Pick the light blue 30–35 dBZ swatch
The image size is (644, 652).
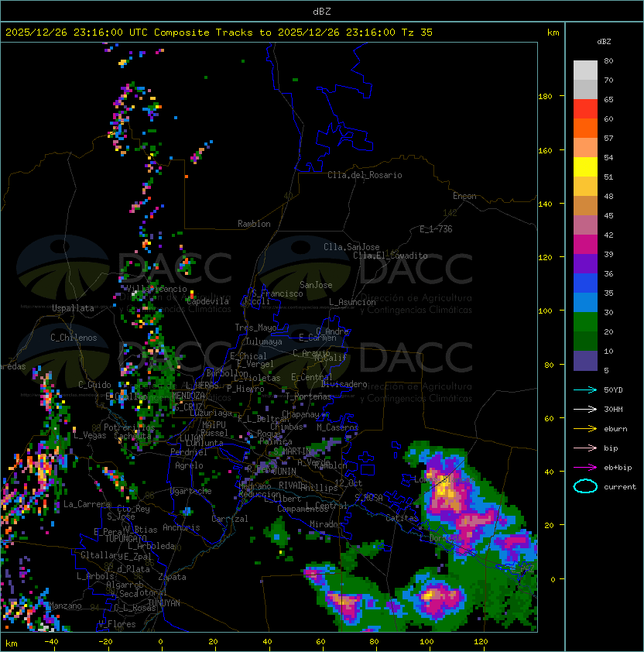585,303
